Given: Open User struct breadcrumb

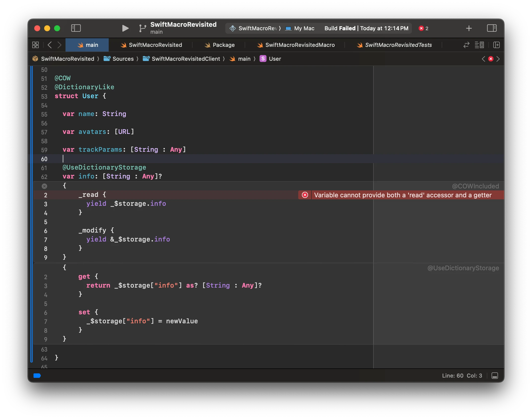Looking at the screenshot, I should [270, 59].
